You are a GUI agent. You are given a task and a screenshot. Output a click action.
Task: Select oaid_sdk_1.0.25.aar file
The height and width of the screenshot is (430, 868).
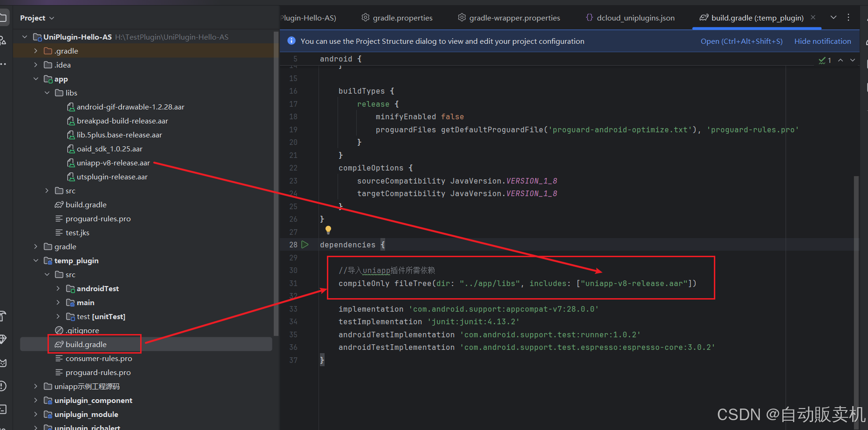point(109,149)
